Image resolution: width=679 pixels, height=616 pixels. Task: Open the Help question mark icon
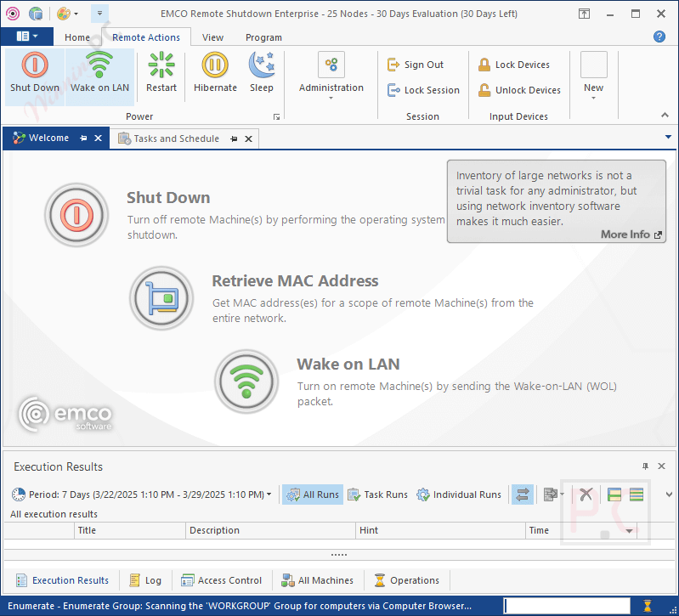tap(659, 37)
